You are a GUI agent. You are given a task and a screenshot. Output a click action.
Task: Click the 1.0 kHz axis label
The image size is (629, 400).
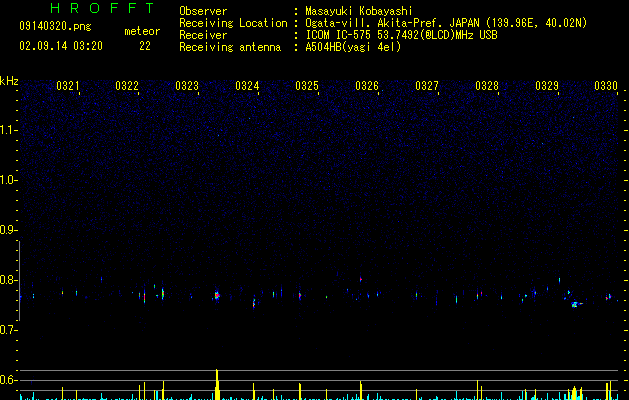click(x=8, y=180)
